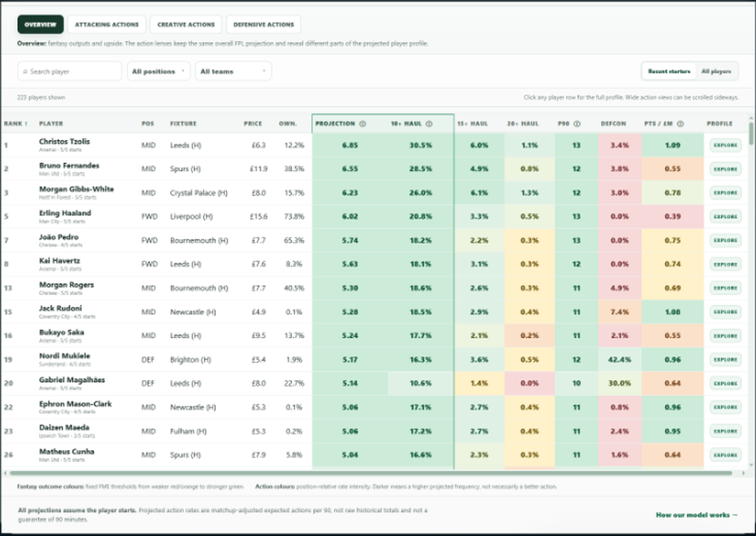
Task: Select the João Pedro player name
Action: click(59, 237)
